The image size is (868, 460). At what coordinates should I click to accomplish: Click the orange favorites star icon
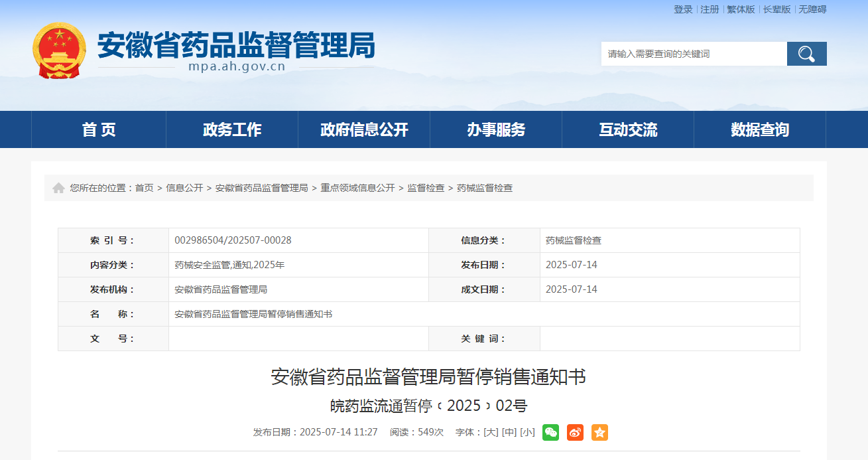click(x=599, y=432)
